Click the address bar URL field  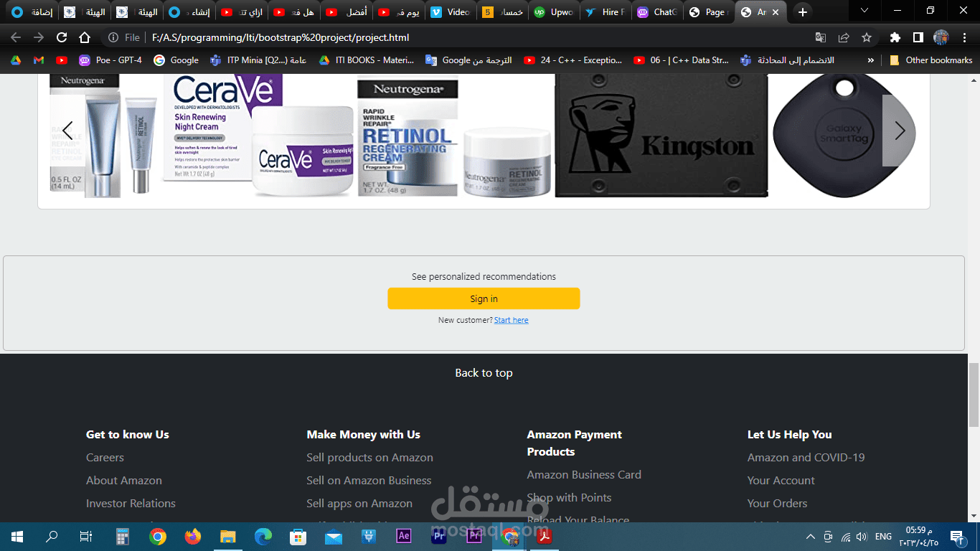coord(459,37)
